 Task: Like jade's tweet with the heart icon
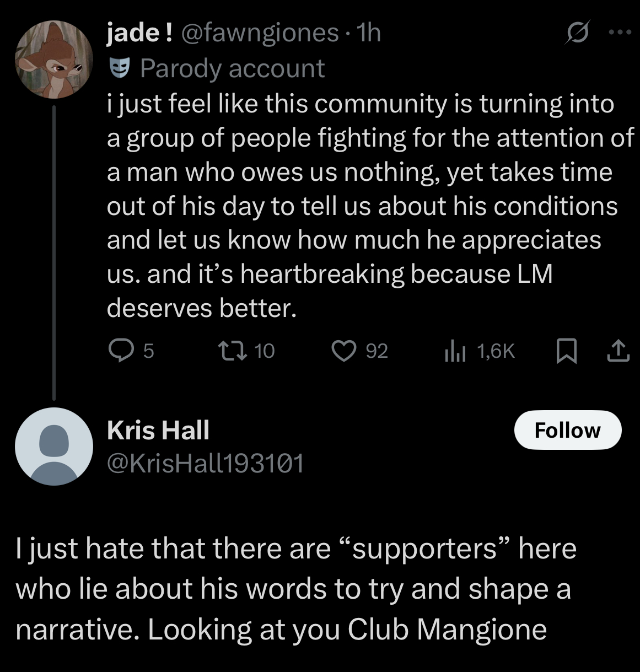(x=343, y=351)
